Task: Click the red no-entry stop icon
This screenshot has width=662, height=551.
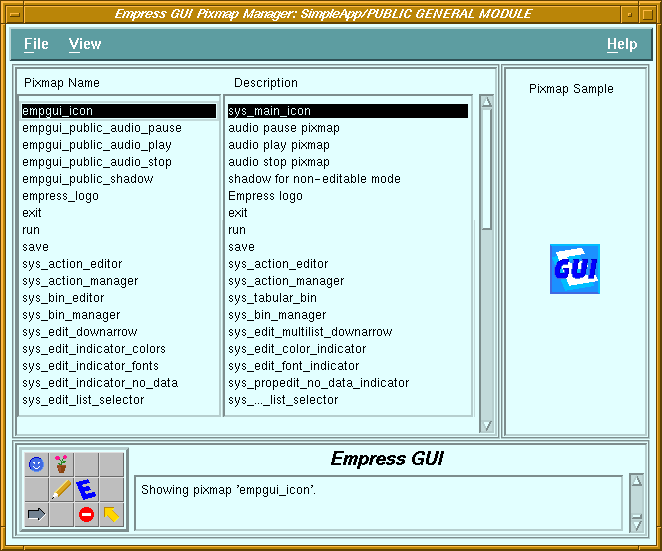Action: [86, 514]
